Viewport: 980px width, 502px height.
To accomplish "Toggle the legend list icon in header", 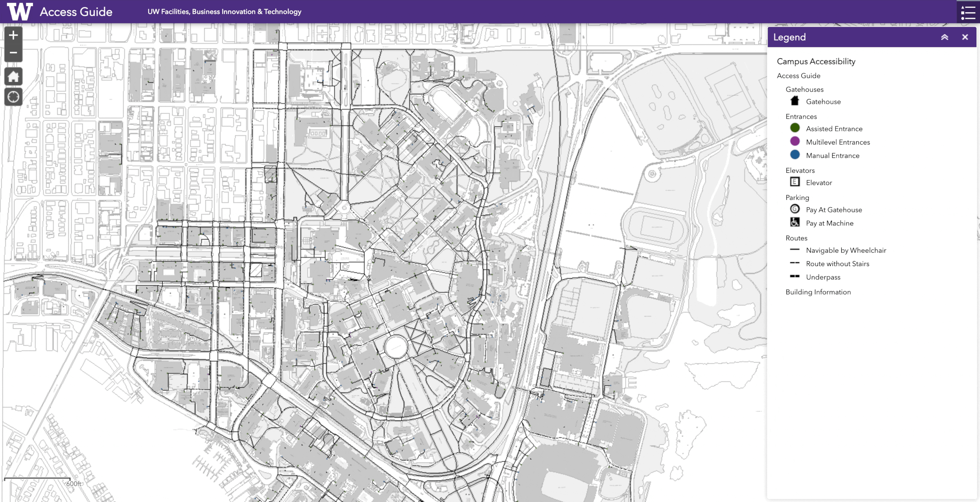I will 968,12.
